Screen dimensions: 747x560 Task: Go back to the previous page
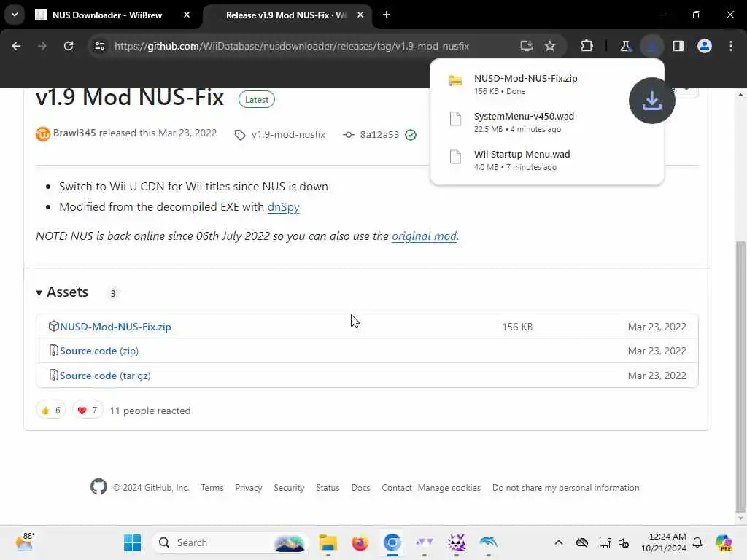(x=16, y=46)
